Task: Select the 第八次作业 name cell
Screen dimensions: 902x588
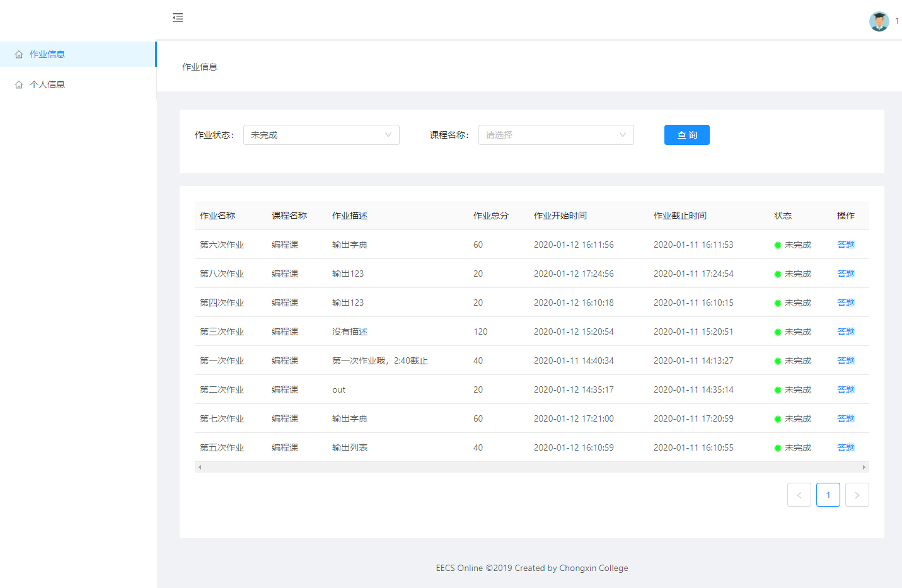Action: 222,274
